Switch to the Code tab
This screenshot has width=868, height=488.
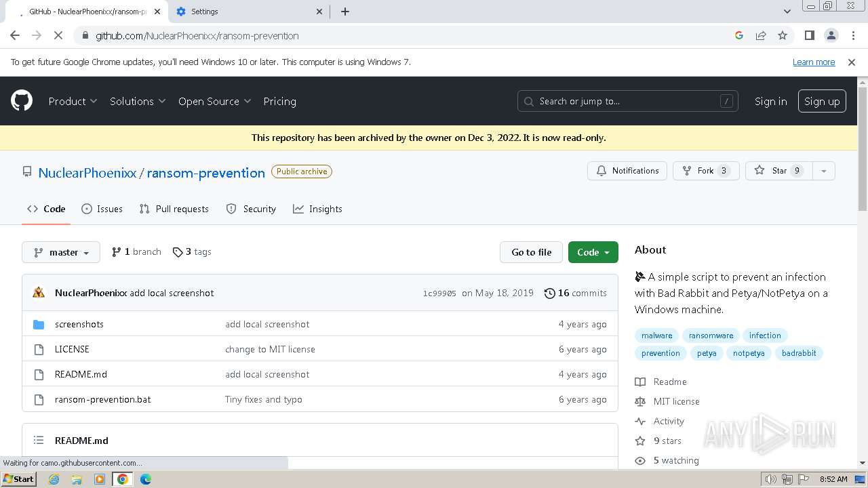46,209
